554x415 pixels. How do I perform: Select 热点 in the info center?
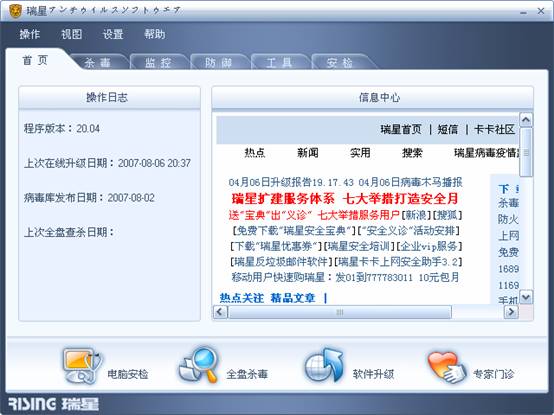tap(255, 153)
